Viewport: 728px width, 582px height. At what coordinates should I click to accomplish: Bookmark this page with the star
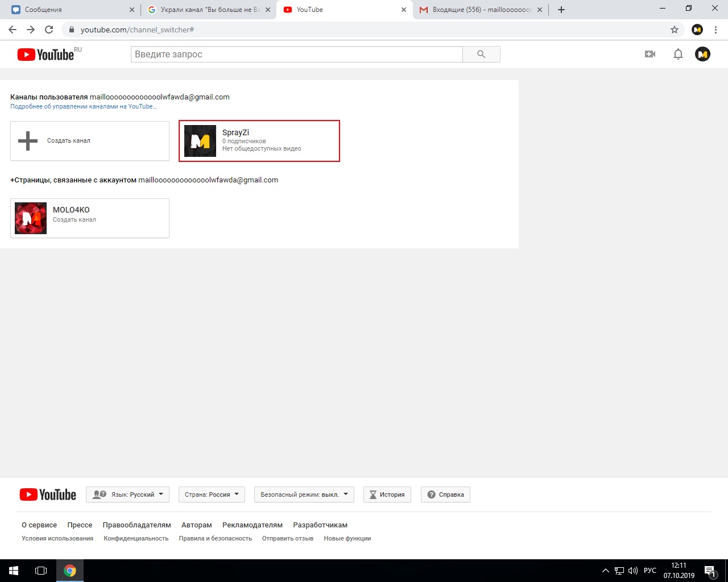tap(675, 30)
